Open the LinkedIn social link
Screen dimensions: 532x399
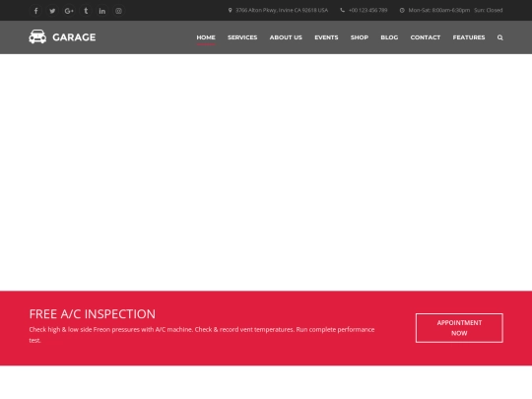tap(102, 11)
